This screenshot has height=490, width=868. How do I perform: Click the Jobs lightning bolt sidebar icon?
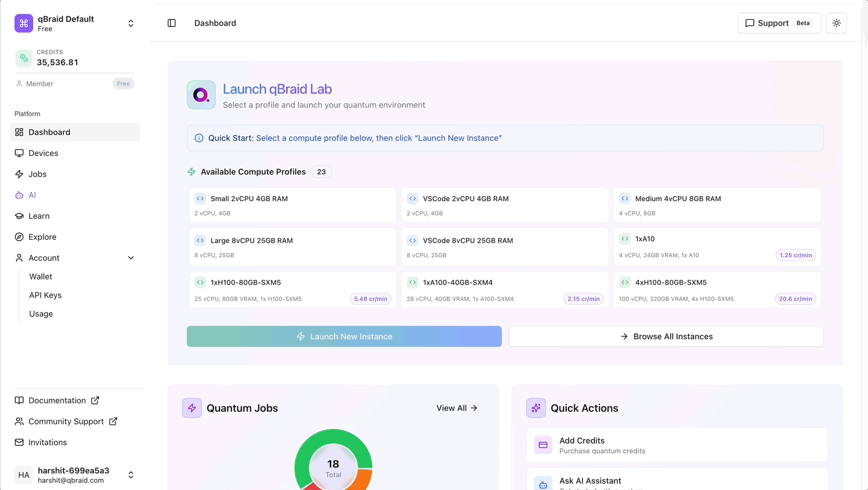coord(19,174)
